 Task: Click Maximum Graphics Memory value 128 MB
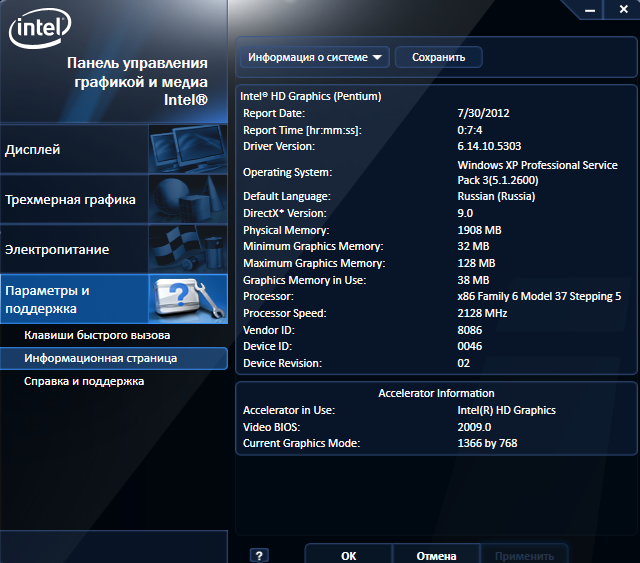(476, 263)
